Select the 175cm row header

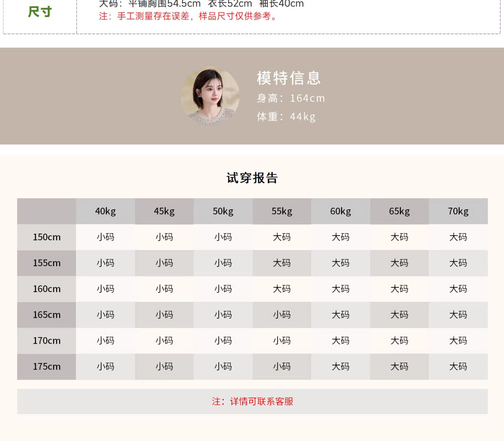pos(47,367)
